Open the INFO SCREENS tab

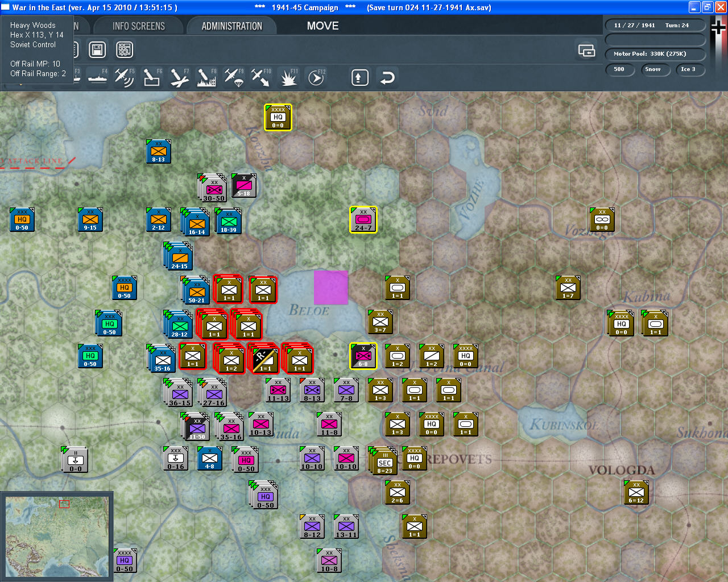(x=139, y=26)
